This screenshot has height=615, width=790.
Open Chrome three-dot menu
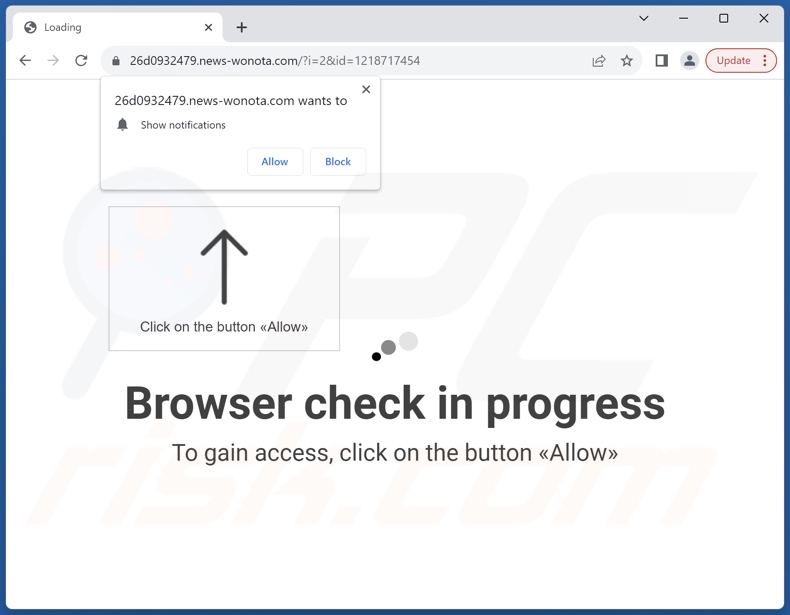tap(765, 60)
